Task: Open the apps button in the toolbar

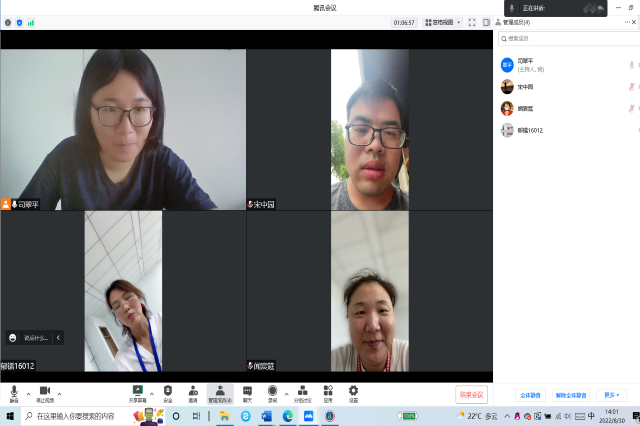Action: tap(328, 392)
